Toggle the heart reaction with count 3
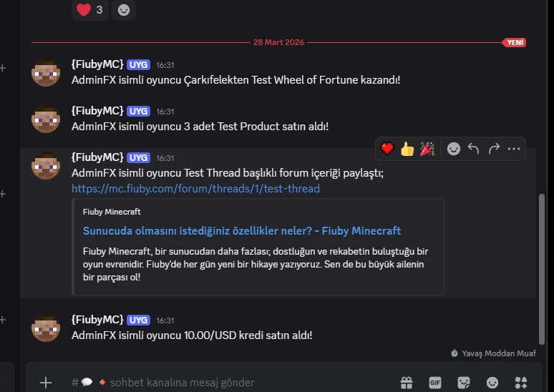Screen dimensions: 554x392 (90, 10)
